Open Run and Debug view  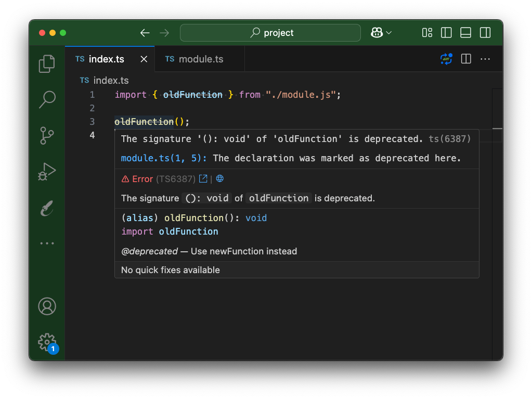pyautogui.click(x=47, y=172)
